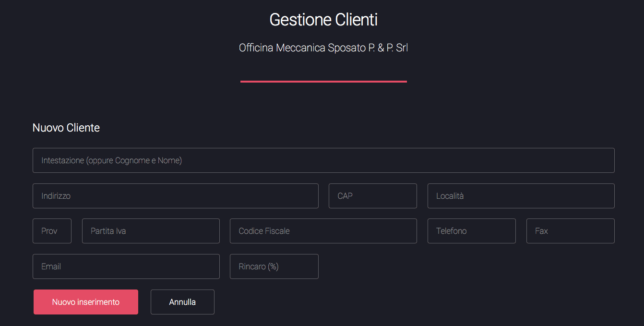Click the Officina Meccanica Sposato subtitle
The width and height of the screenshot is (644, 326).
coord(323,48)
